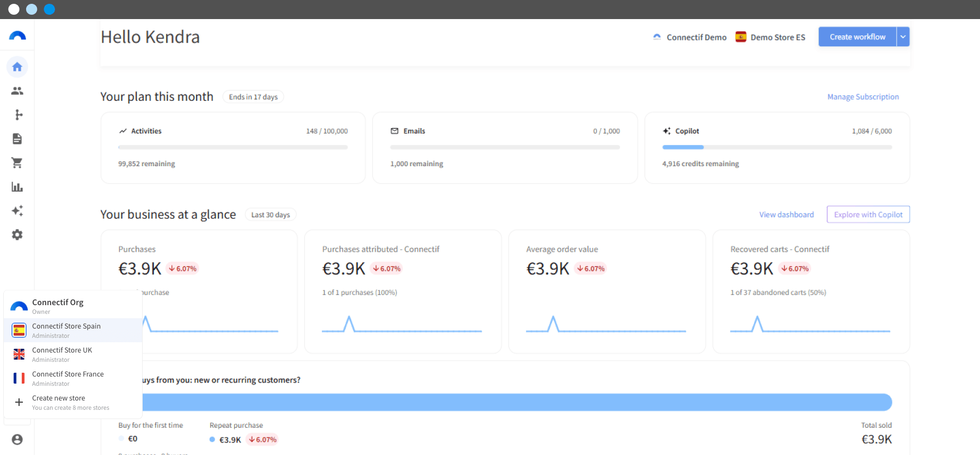
Task: Click the Activities usage progress bar
Action: pyautogui.click(x=233, y=147)
